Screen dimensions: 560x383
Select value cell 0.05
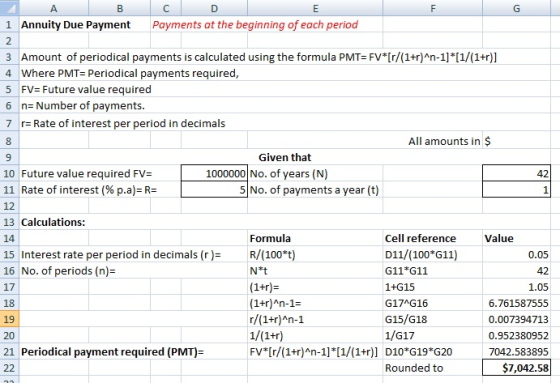[516, 254]
